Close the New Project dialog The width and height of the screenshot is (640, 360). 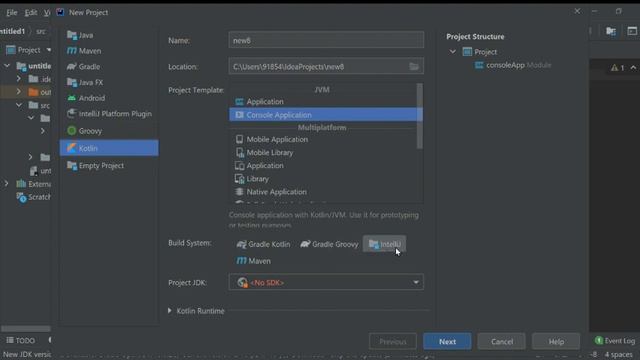pyautogui.click(x=577, y=11)
